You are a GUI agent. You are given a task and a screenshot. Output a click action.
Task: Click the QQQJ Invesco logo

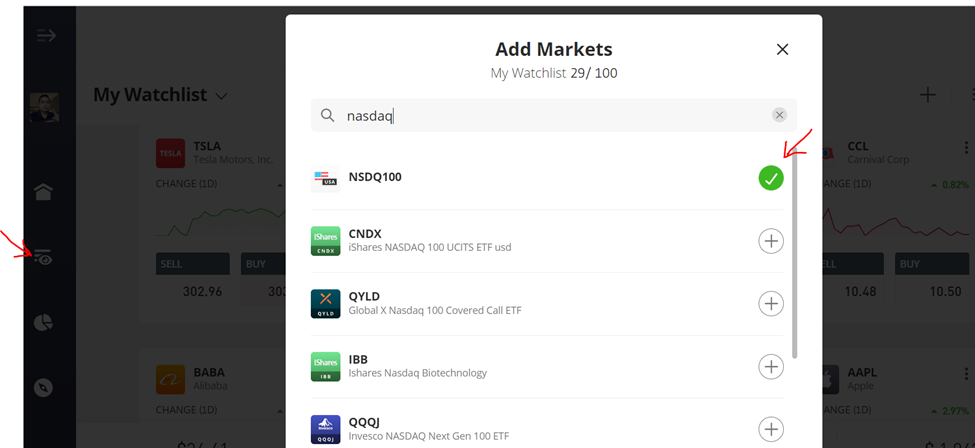click(x=325, y=429)
